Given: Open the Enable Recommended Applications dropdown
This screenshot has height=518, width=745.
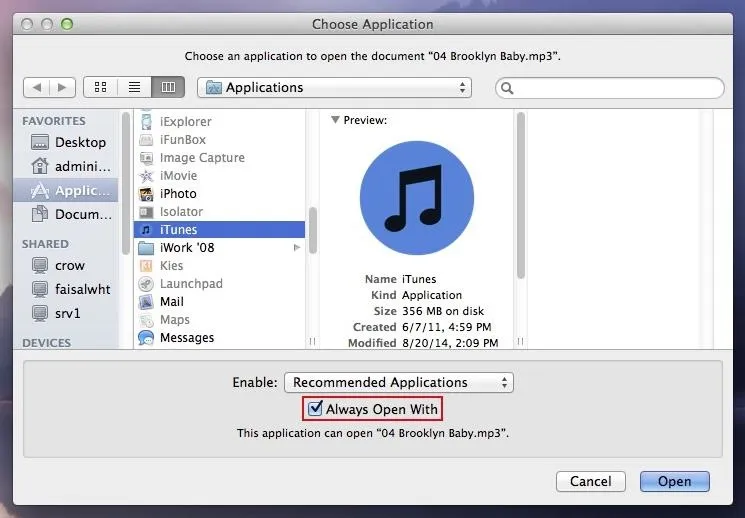Looking at the screenshot, I should [399, 383].
